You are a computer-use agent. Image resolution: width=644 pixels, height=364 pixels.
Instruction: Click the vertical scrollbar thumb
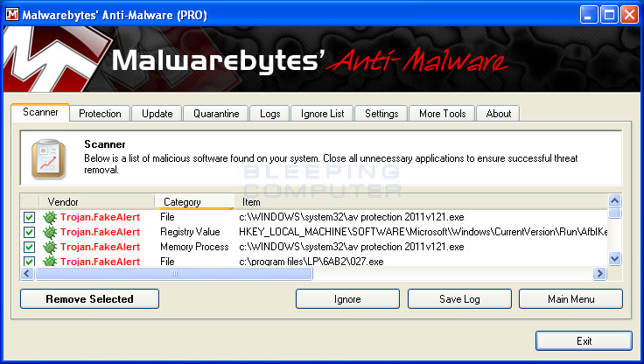click(x=614, y=213)
